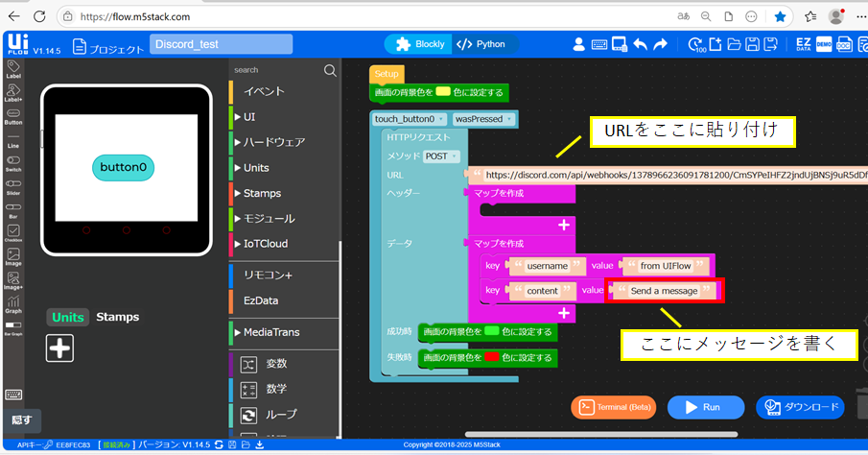
Task: Click the red color swatch in 失敗時 block
Action: 492,357
